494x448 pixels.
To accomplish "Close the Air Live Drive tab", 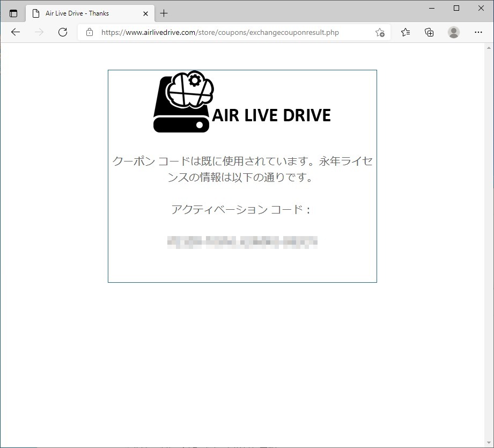I will coord(145,13).
